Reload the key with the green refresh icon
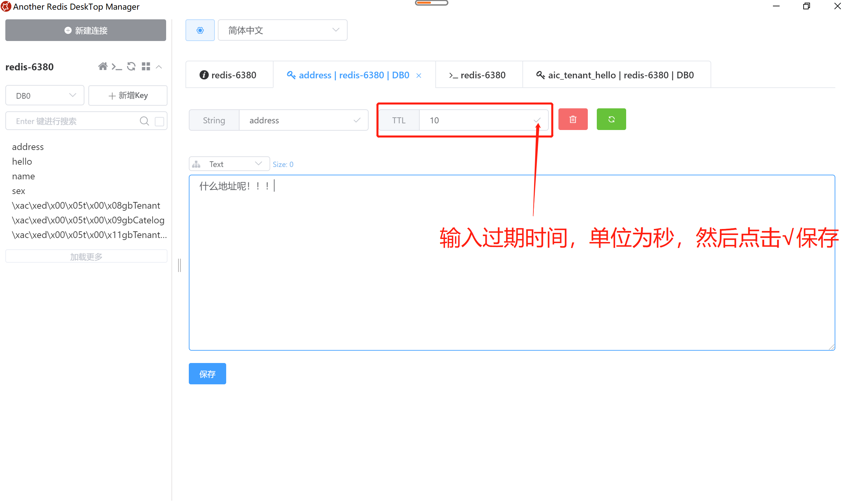This screenshot has width=854, height=504. click(x=611, y=119)
